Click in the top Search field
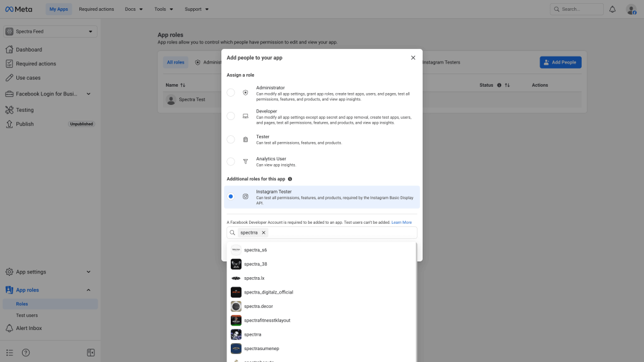This screenshot has width=644, height=362. point(577,9)
